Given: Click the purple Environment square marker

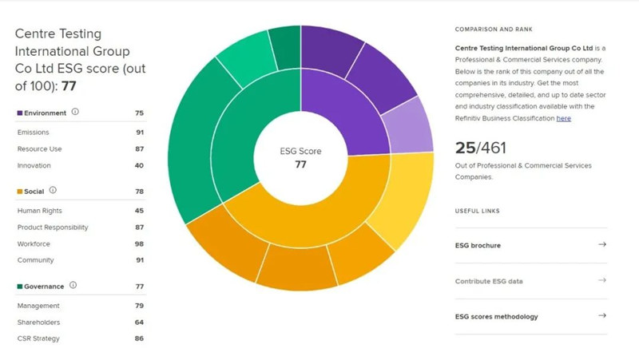Looking at the screenshot, I should 20,113.
